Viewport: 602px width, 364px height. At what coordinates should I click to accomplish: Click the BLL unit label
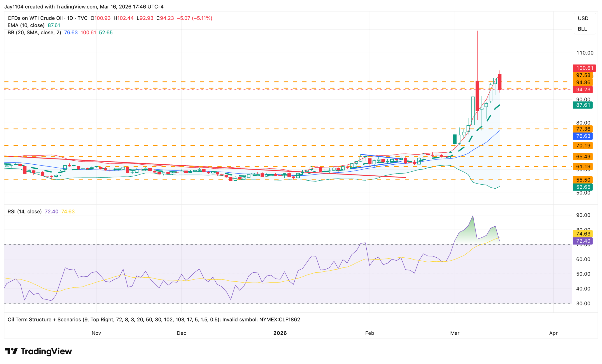[582, 29]
